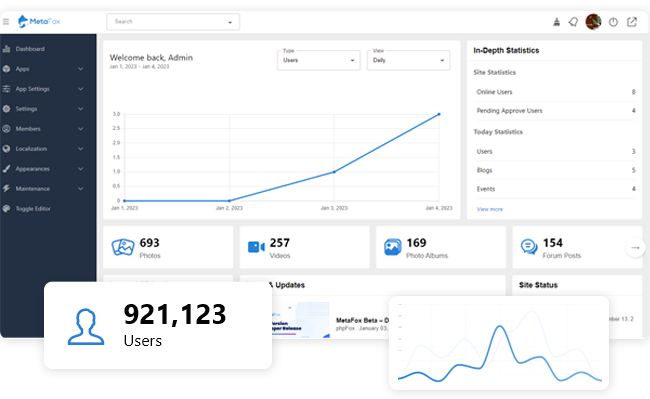Select Toggle Editor in sidebar

point(33,208)
